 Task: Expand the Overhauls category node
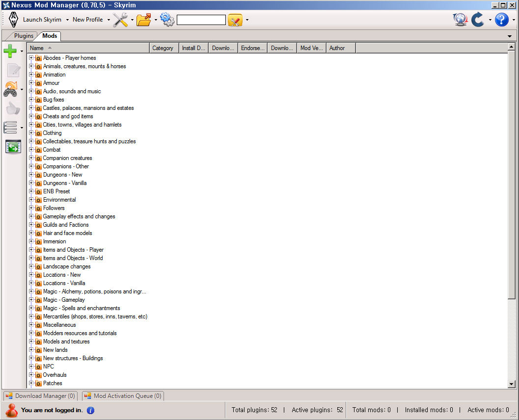pyautogui.click(x=31, y=375)
